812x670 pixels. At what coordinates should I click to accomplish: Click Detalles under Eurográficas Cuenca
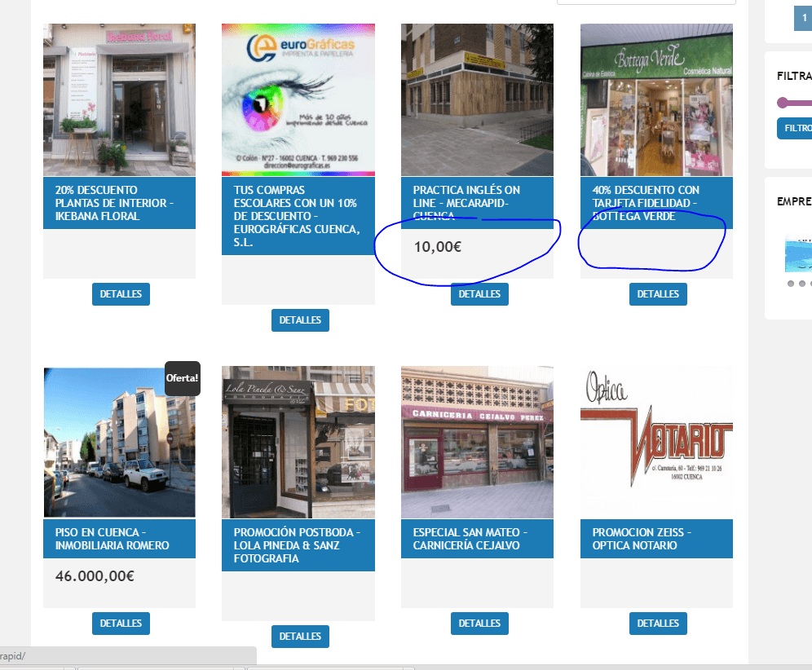[x=300, y=320]
